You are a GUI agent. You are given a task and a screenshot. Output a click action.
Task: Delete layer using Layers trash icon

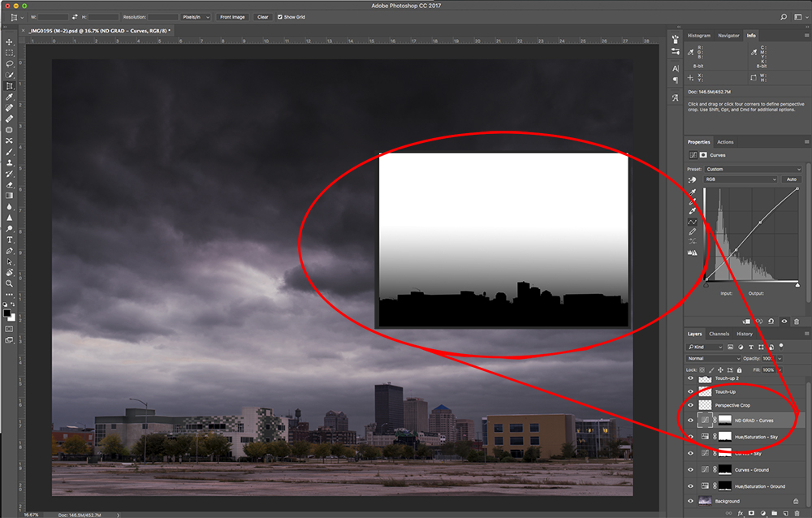point(797,513)
